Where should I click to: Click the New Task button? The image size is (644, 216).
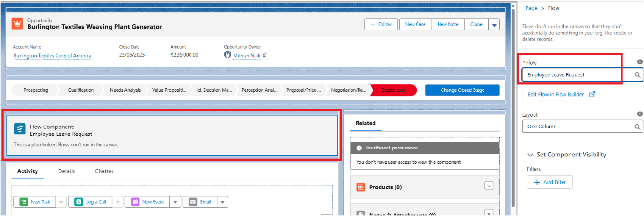[35, 202]
